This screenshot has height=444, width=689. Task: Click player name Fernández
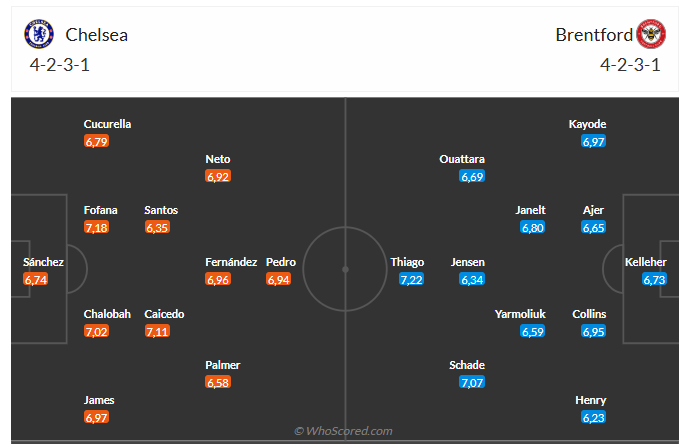(231, 262)
